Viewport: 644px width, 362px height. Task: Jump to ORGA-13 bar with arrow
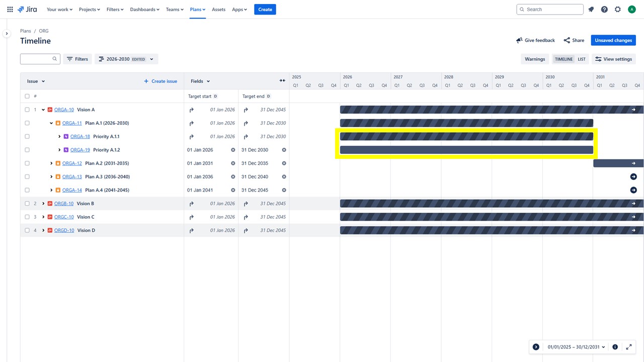633,177
